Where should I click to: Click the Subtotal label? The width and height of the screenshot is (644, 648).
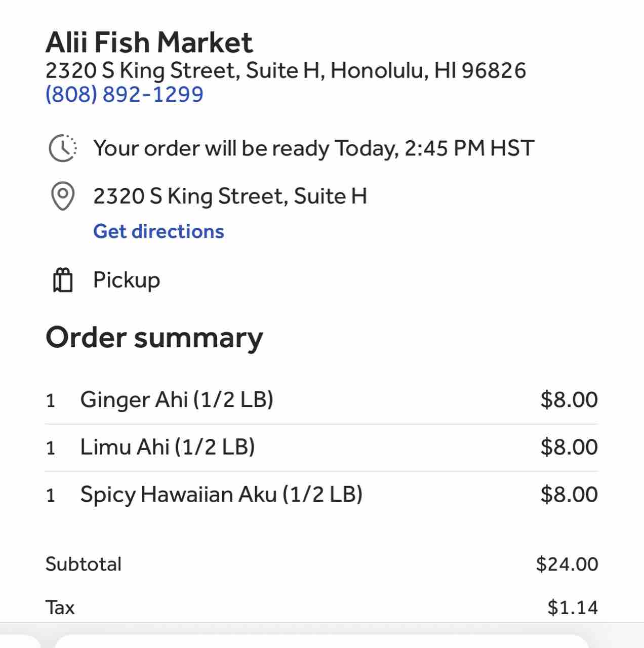(x=84, y=564)
